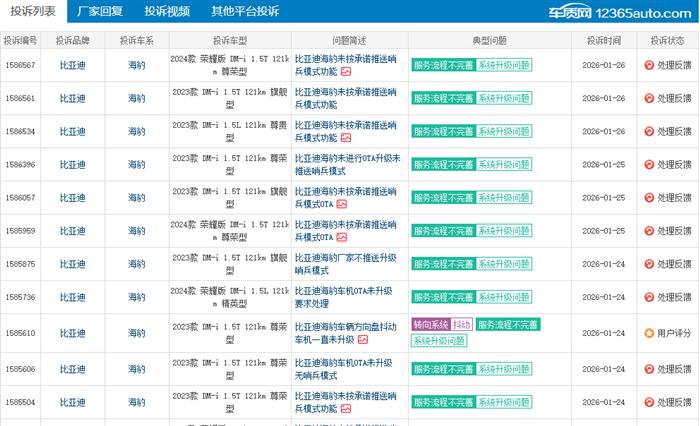Click the orange 用户评分 status icon
This screenshot has height=426, width=700.
(648, 333)
